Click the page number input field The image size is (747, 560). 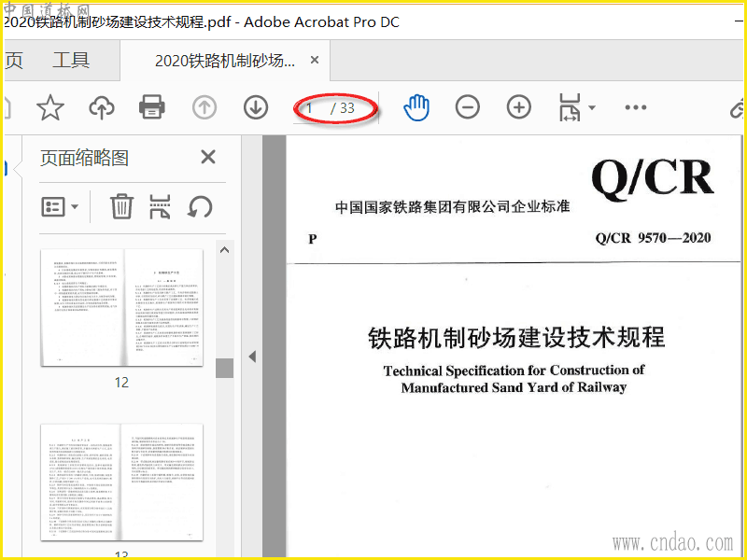click(310, 108)
